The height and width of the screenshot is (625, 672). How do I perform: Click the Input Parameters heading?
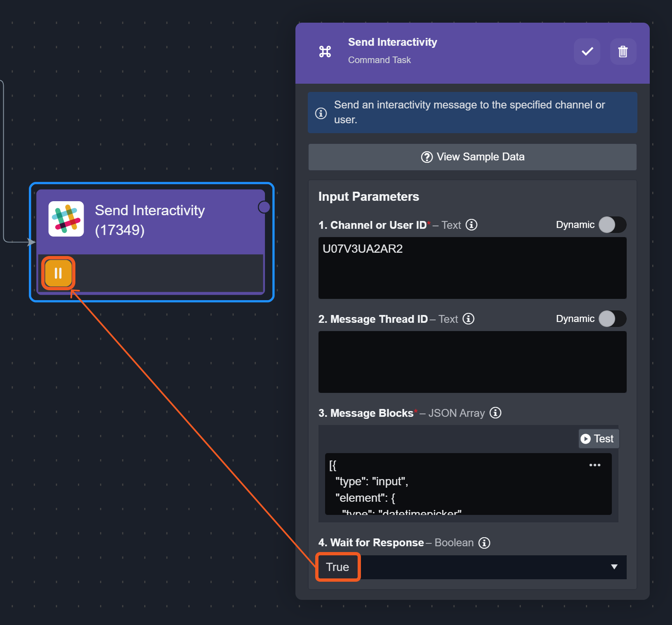(369, 197)
